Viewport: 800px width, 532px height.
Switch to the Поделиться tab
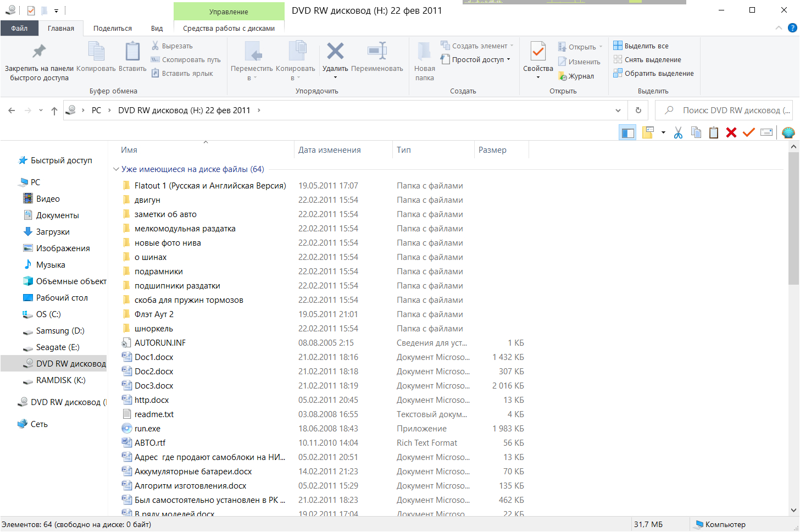coord(113,28)
